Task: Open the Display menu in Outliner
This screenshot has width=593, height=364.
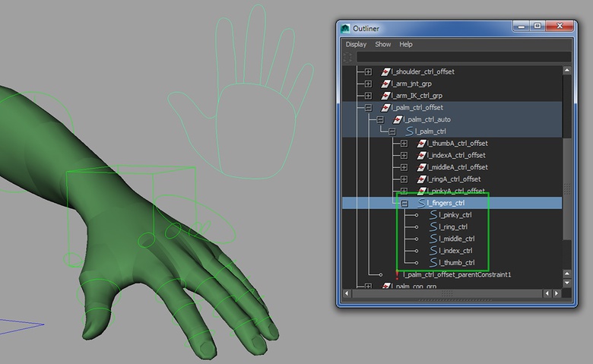Action: (356, 44)
